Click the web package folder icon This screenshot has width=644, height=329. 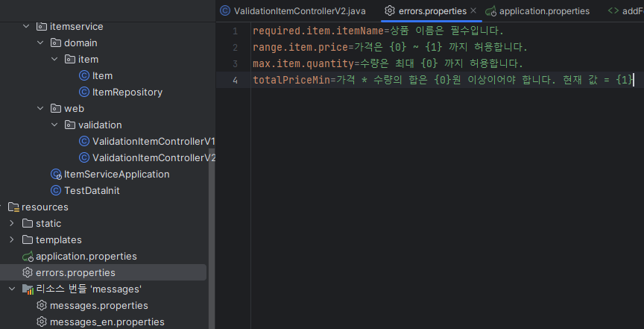[x=56, y=109]
